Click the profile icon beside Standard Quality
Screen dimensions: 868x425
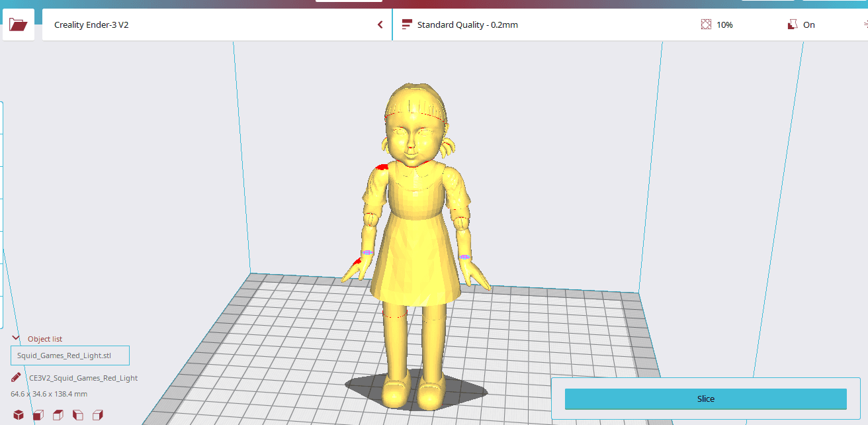coord(407,24)
